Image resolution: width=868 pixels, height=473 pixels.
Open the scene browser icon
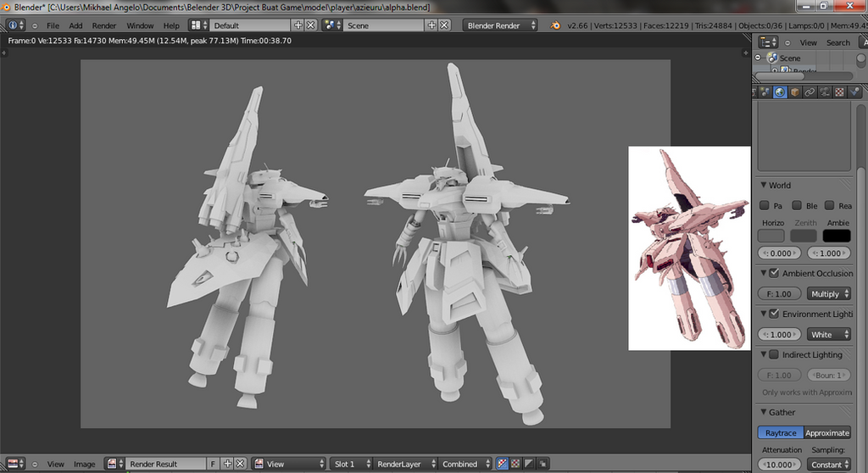[x=331, y=25]
